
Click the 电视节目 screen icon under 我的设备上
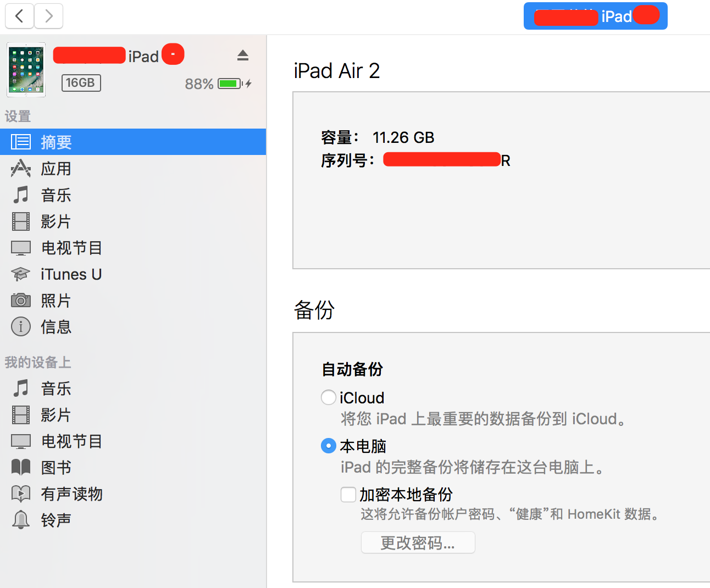(21, 441)
